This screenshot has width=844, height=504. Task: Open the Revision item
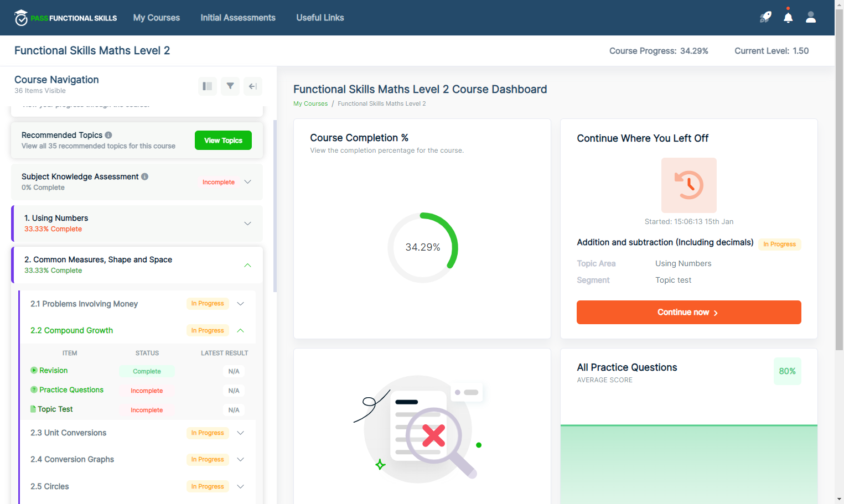pos(53,370)
